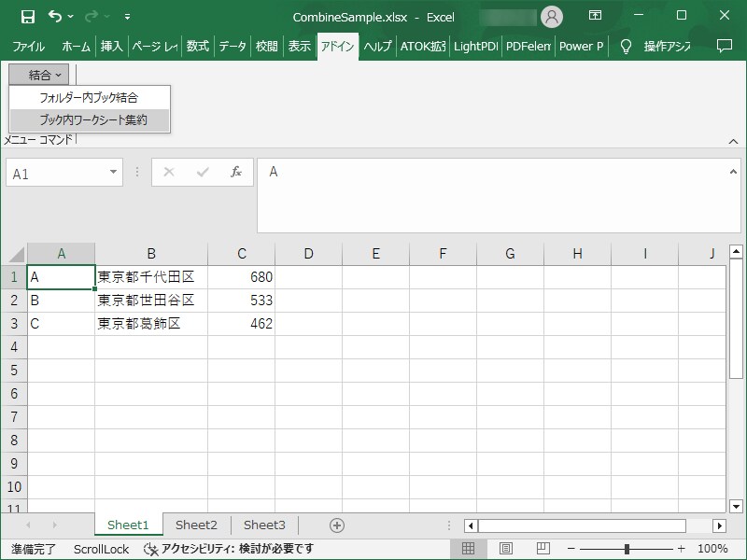
Task: Click the Undo arrow icon
Action: coord(55,17)
